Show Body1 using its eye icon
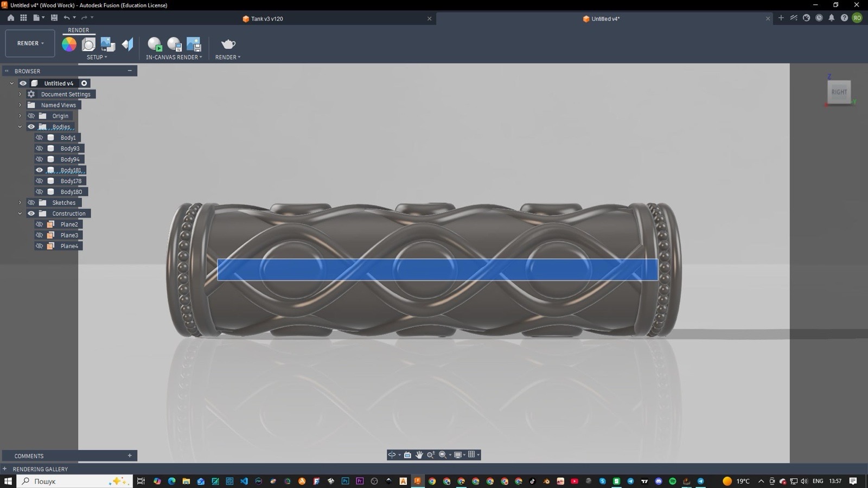 (39, 138)
